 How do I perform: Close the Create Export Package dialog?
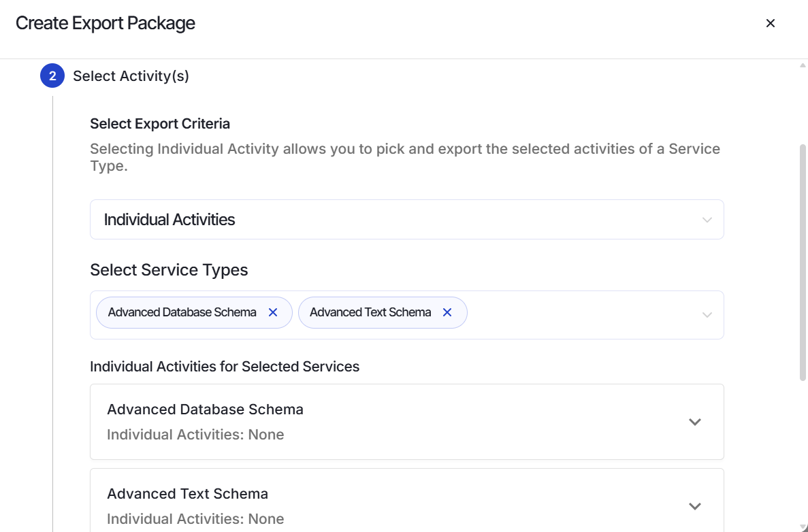click(x=771, y=23)
